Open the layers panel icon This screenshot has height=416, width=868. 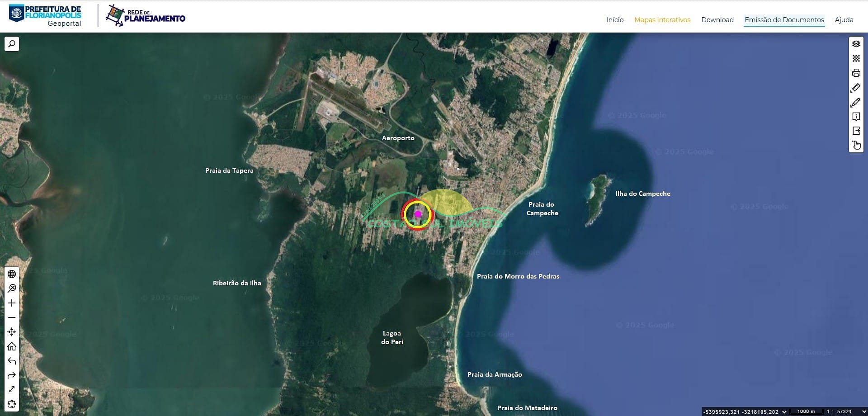(856, 44)
